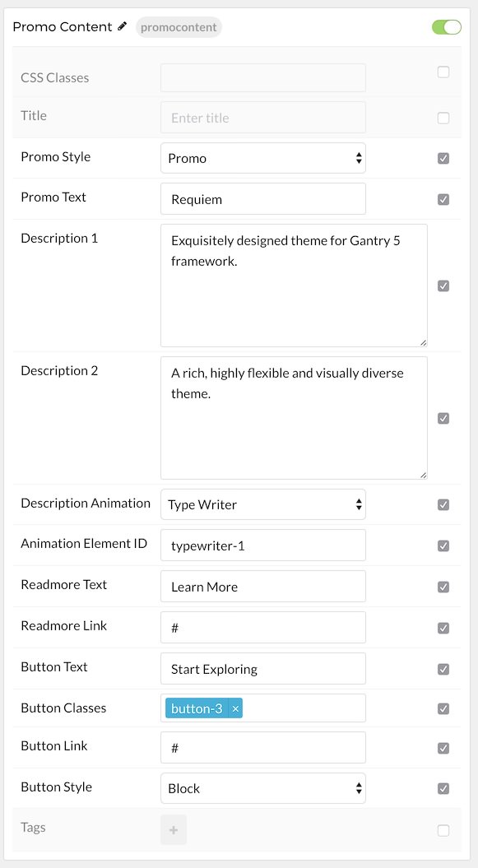Click the Readmore Text field showing Learn More
478x868 pixels.
click(x=262, y=587)
